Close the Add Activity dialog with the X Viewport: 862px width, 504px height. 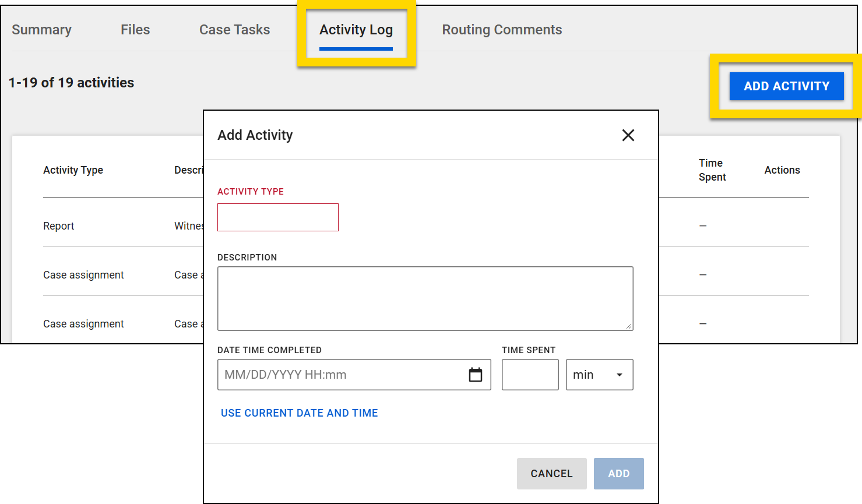(628, 135)
